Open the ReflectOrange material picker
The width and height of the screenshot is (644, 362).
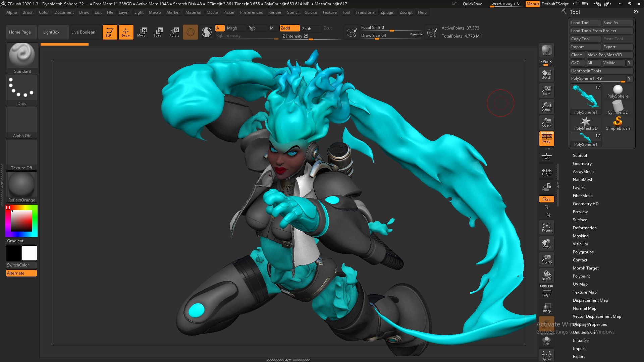tap(22, 187)
